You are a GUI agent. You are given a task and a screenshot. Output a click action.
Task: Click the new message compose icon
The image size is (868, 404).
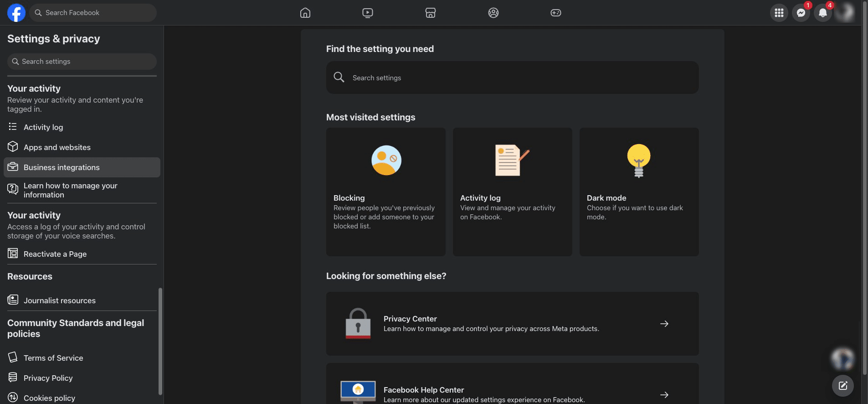[x=843, y=386]
